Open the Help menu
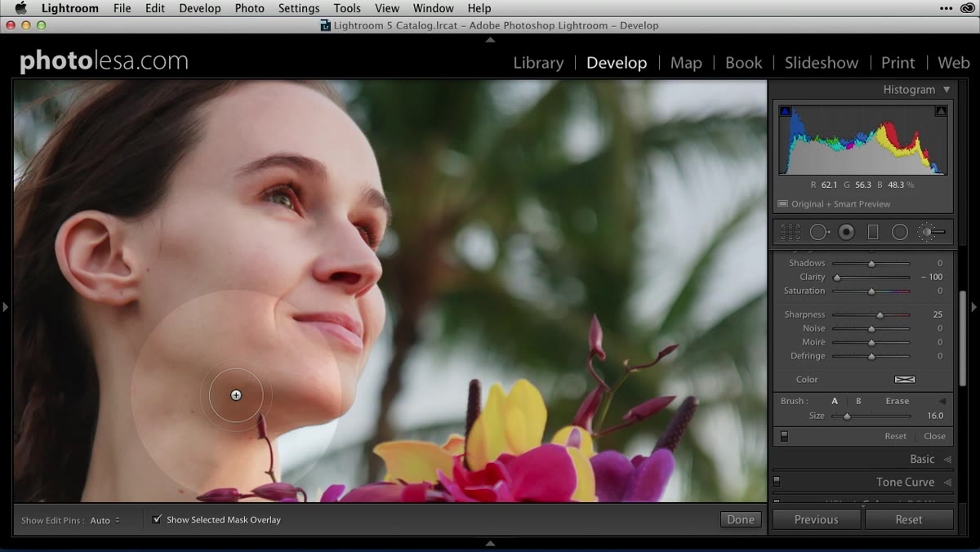 479,8
